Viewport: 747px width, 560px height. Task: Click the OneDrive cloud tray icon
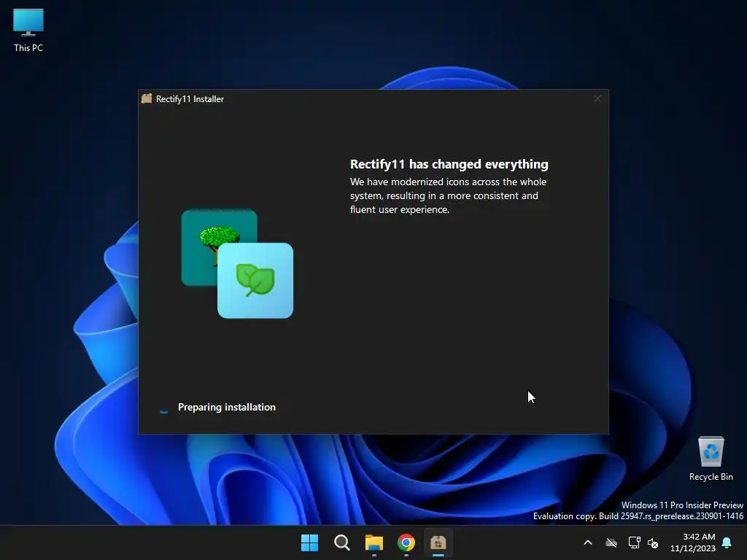click(x=611, y=542)
